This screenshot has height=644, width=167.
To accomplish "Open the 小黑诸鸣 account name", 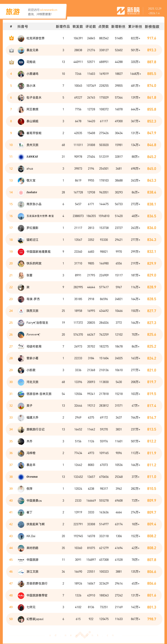I will coord(32,74).
